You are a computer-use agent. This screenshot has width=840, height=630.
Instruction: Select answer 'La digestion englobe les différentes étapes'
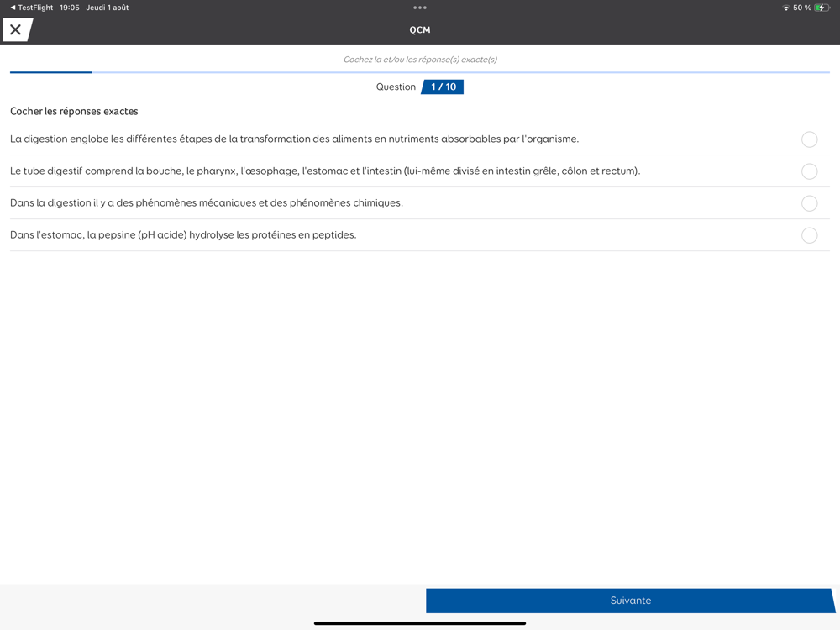click(809, 139)
